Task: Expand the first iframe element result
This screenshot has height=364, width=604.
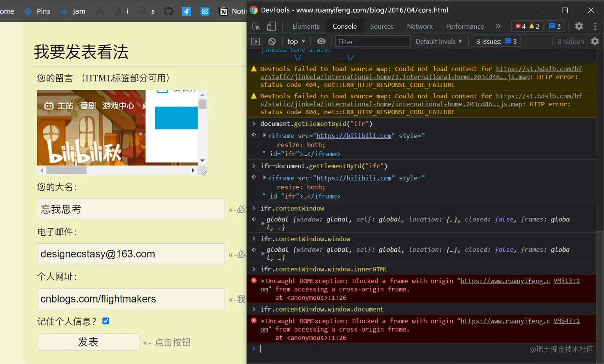Action: 264,135
